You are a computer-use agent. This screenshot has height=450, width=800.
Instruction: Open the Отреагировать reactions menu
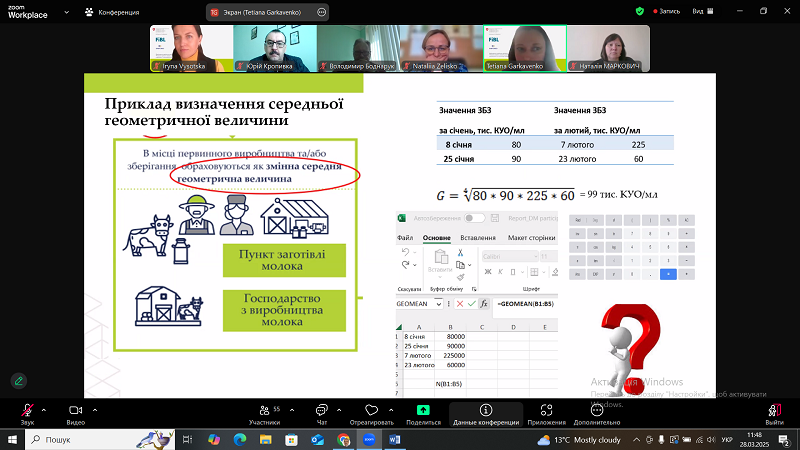[x=371, y=414]
